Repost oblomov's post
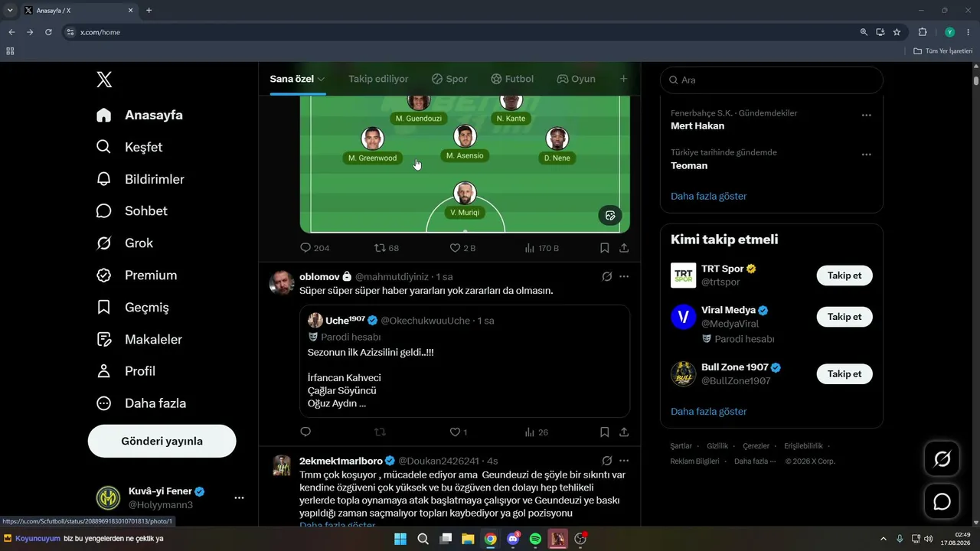Viewport: 980px width, 551px height. coord(380,432)
